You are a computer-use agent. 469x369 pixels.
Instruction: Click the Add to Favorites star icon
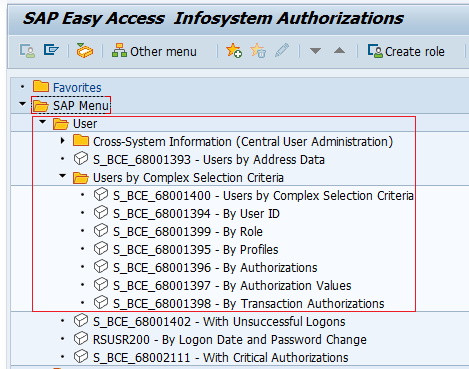point(234,51)
